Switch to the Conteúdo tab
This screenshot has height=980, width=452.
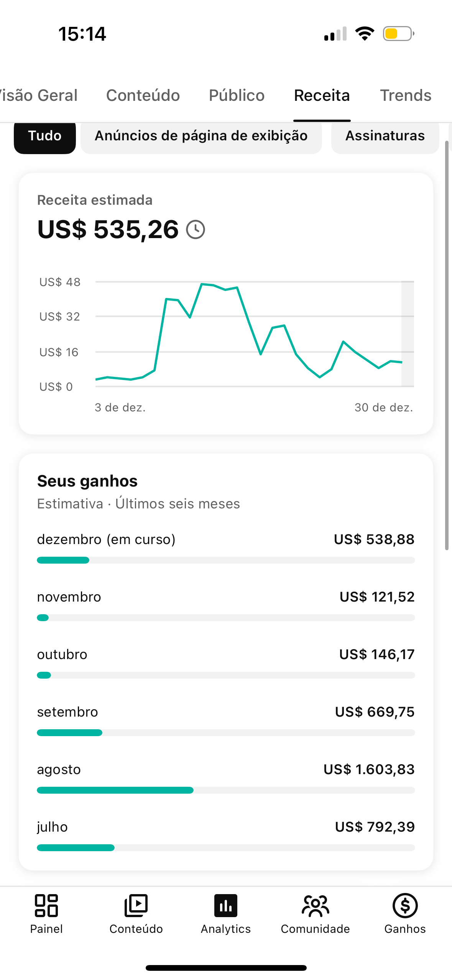point(143,95)
